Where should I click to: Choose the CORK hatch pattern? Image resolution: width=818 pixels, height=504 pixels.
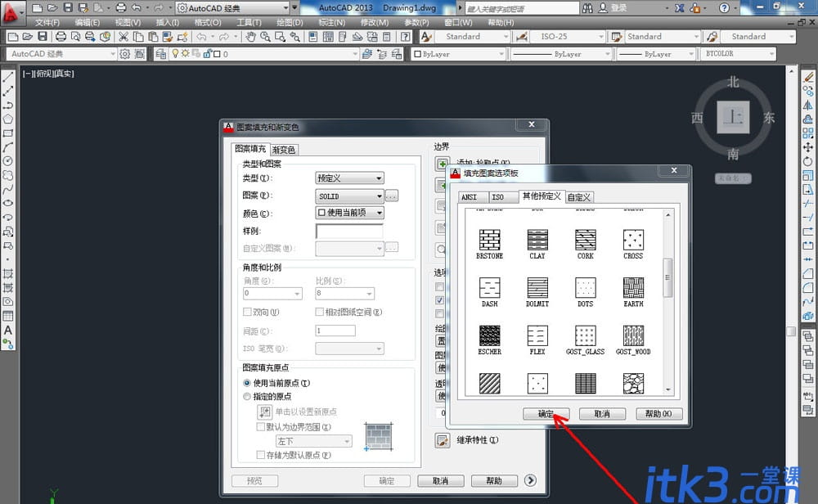pos(586,244)
